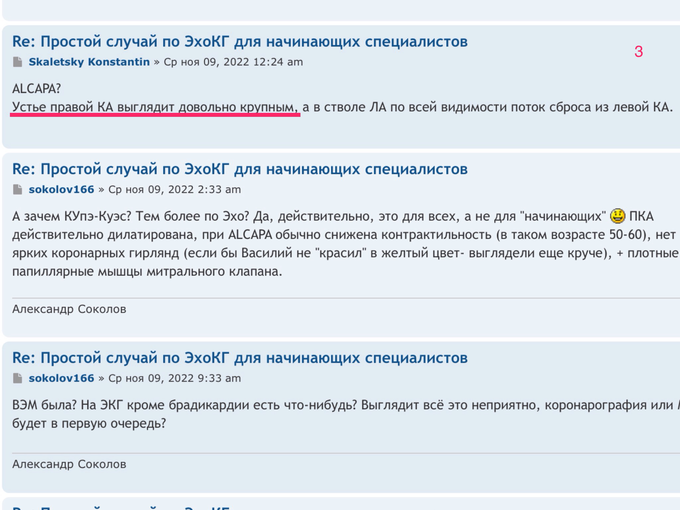Click signature 'Александр Соколов' under 9:33 am post
This screenshot has width=680, height=510.
69,464
